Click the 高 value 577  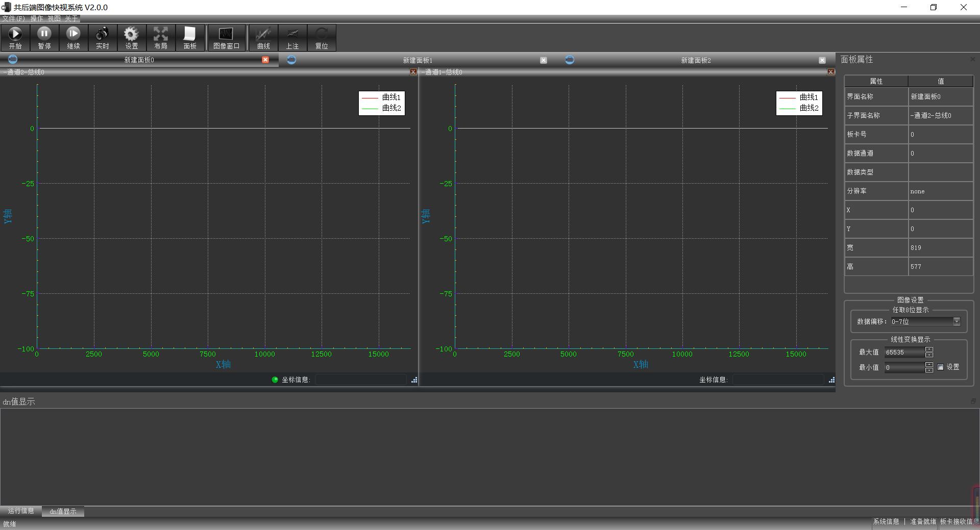(941, 267)
